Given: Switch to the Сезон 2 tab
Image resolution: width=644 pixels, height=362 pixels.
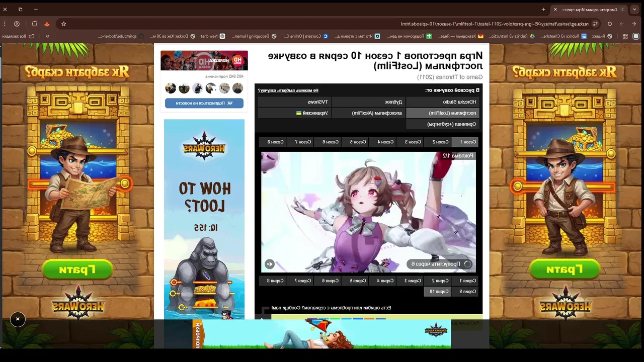Looking at the screenshot, I should click(437, 142).
